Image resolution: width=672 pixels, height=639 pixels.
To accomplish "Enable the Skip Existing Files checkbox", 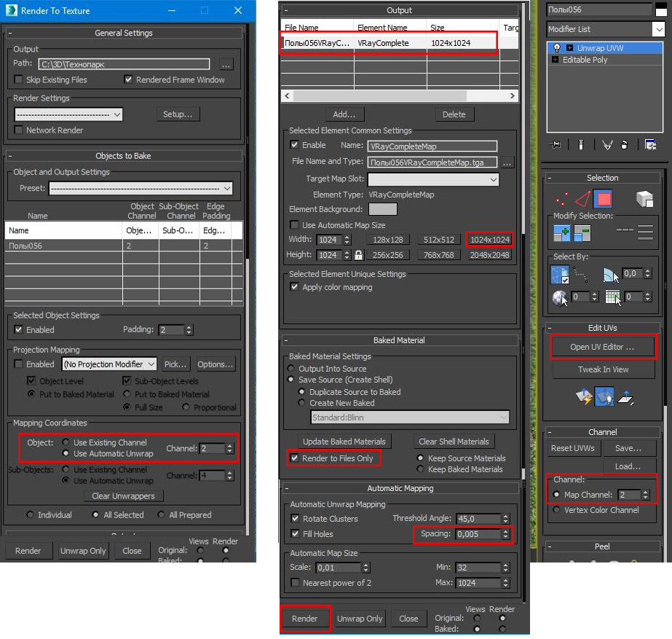I will 18,79.
